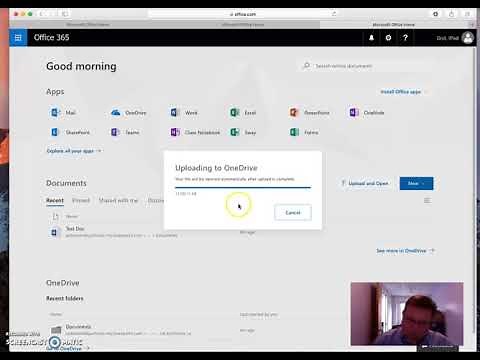480x360 pixels.
Task: Open the Office 365 app launcher grid
Action: point(18,38)
